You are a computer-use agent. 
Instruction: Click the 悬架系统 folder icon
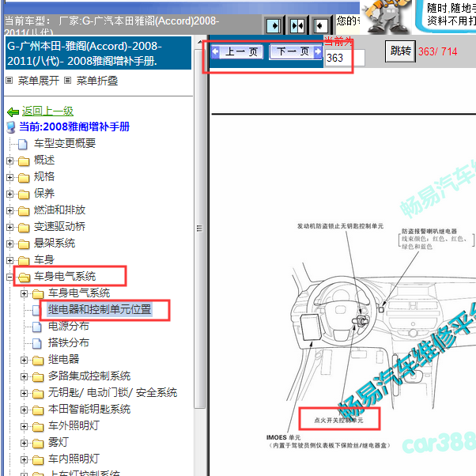coord(24,244)
